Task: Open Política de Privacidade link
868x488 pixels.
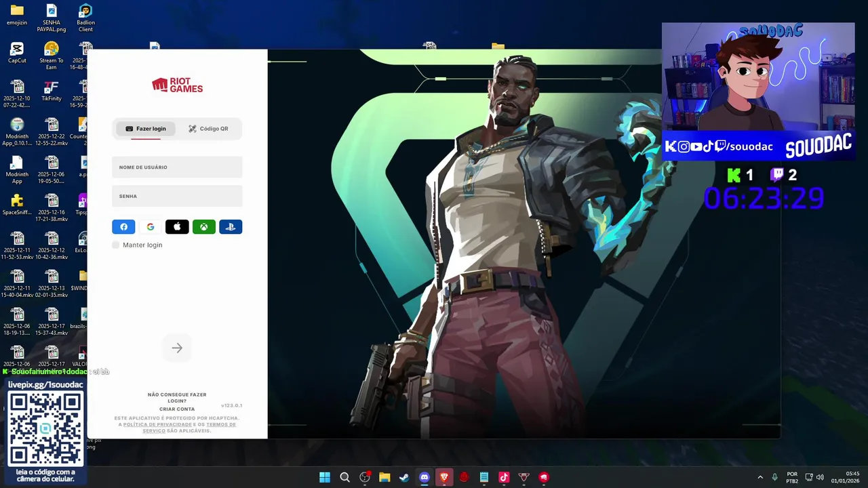Action: (157, 424)
